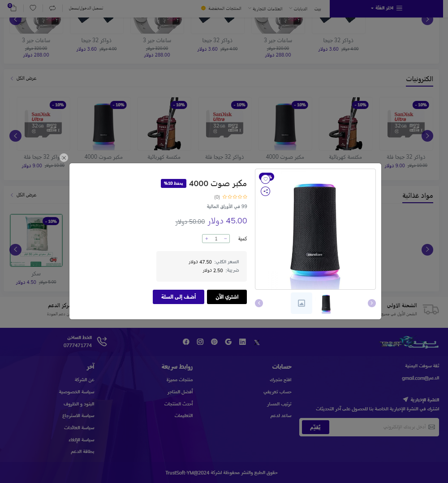Expand اختر الفئة category menu
This screenshot has width=448, height=483.
pos(386,8)
